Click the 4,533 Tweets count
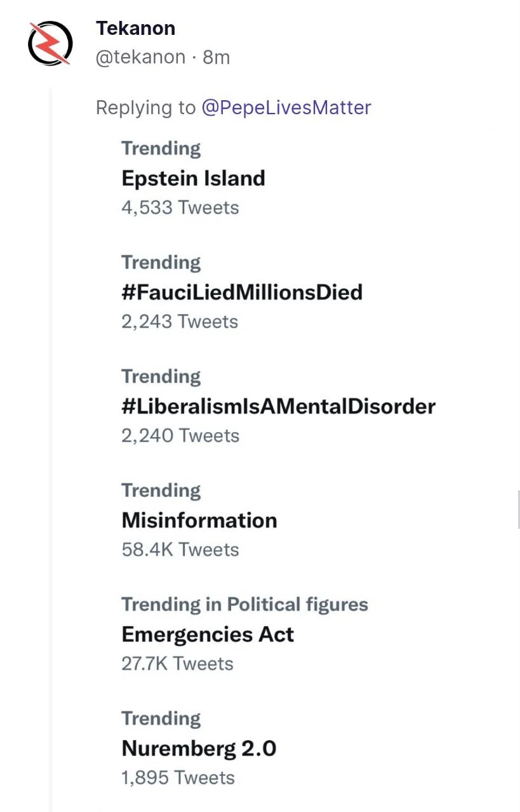This screenshot has height=812, width=520. (180, 207)
